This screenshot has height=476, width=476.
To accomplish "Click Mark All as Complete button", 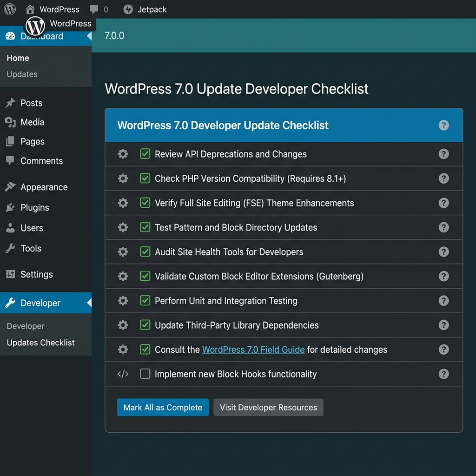I will pyautogui.click(x=163, y=407).
